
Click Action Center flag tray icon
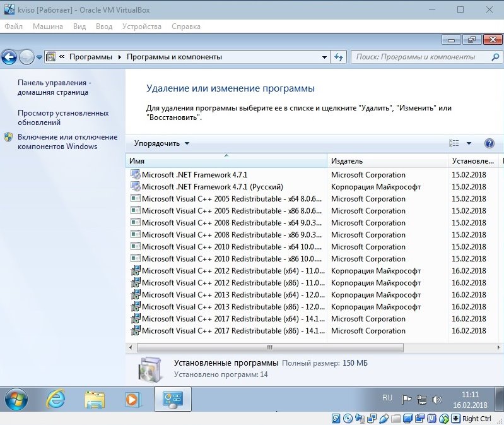click(406, 400)
